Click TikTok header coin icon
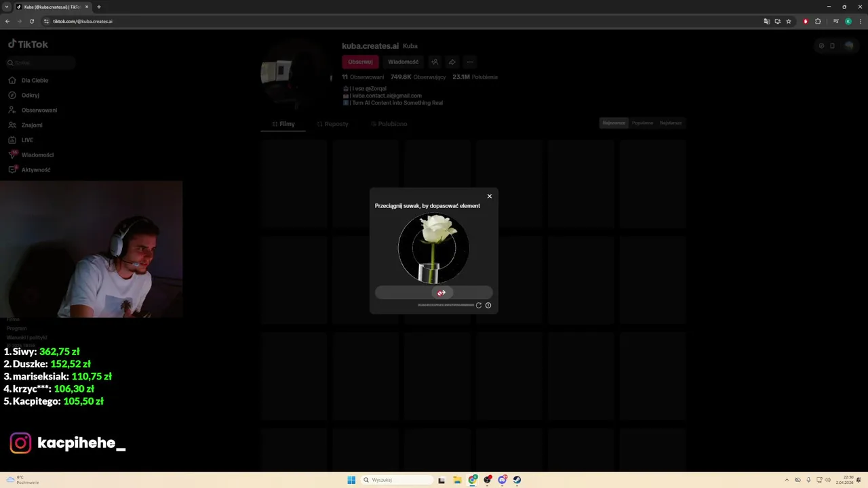The width and height of the screenshot is (868, 488). point(821,46)
